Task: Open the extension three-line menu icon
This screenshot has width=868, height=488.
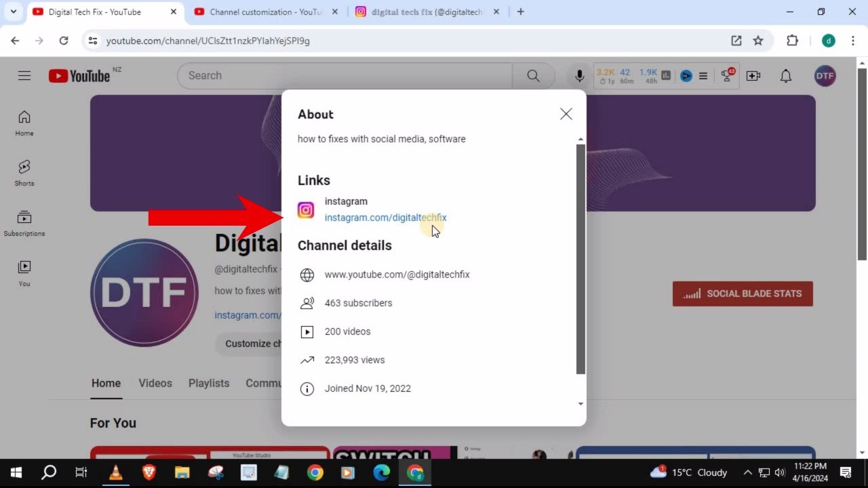Action: 703,76
